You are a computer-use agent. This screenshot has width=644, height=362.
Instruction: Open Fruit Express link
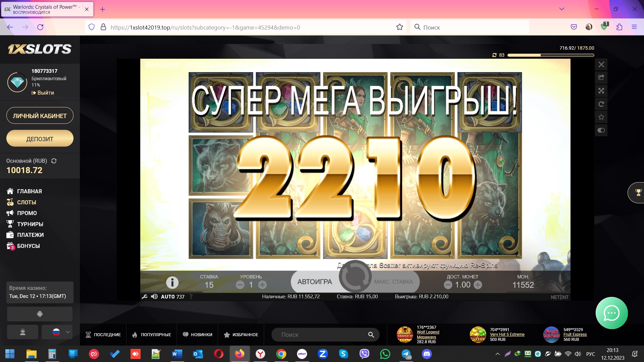click(575, 334)
